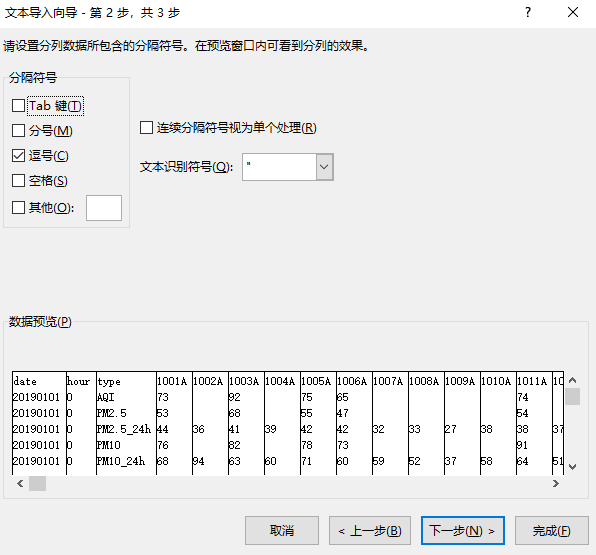Click the vertical scrollbar thumb in preview
The image size is (596, 555).
point(572,396)
